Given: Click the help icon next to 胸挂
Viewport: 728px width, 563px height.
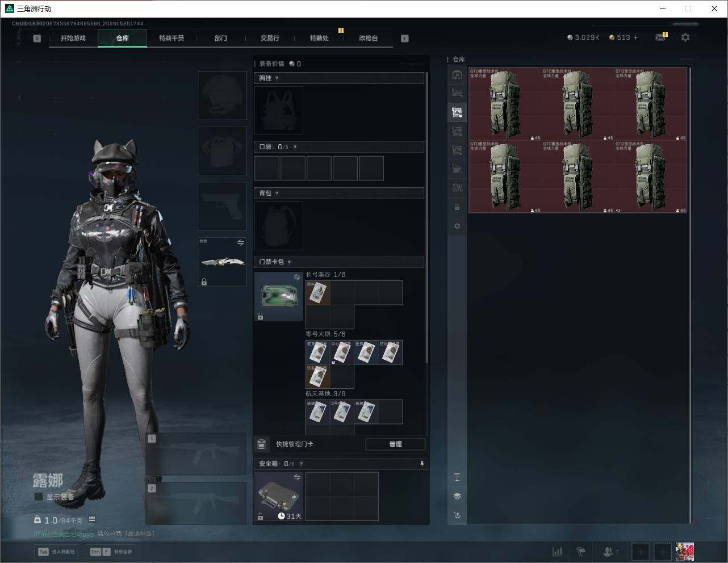Looking at the screenshot, I should point(277,78).
